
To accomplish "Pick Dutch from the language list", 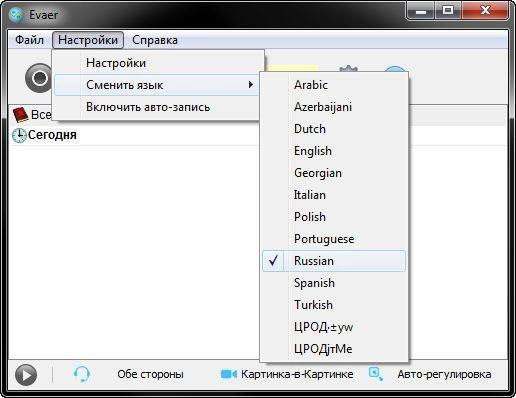I will click(334, 129).
